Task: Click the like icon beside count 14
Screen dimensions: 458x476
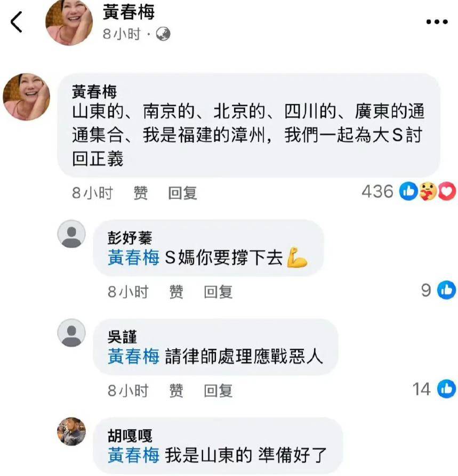Action: 446,389
